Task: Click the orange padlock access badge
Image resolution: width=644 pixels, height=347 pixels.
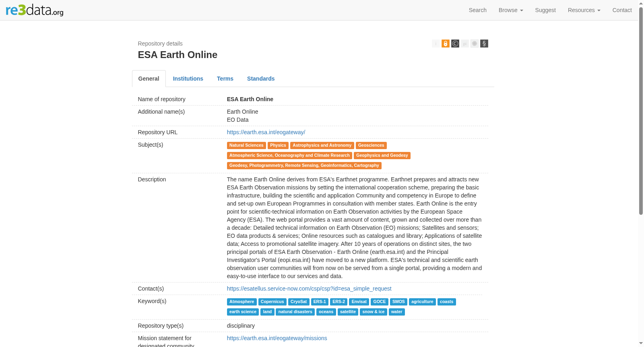Action: 446,44
